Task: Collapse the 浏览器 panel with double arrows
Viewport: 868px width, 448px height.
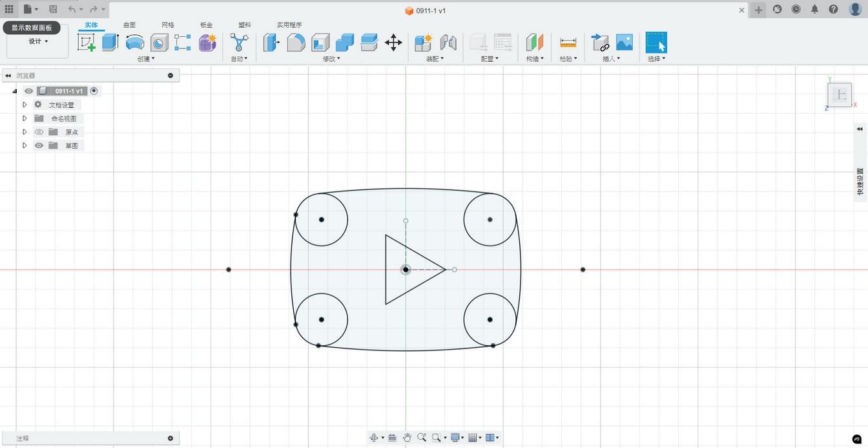Action: point(8,76)
